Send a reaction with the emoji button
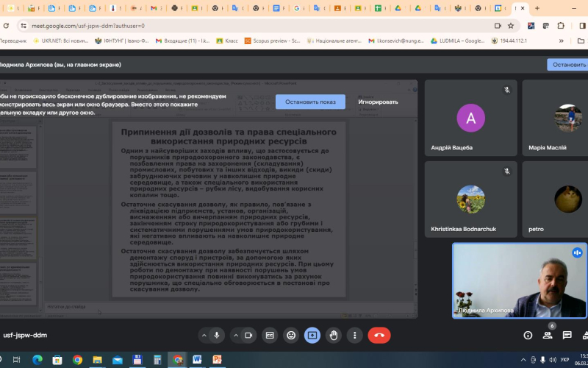Viewport: 588px width, 368px height. [x=291, y=336]
